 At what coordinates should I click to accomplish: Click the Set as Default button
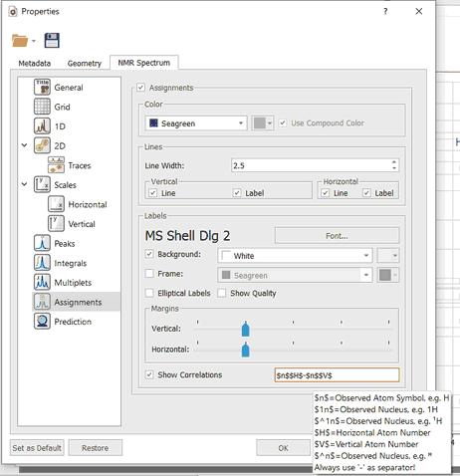pos(37,448)
